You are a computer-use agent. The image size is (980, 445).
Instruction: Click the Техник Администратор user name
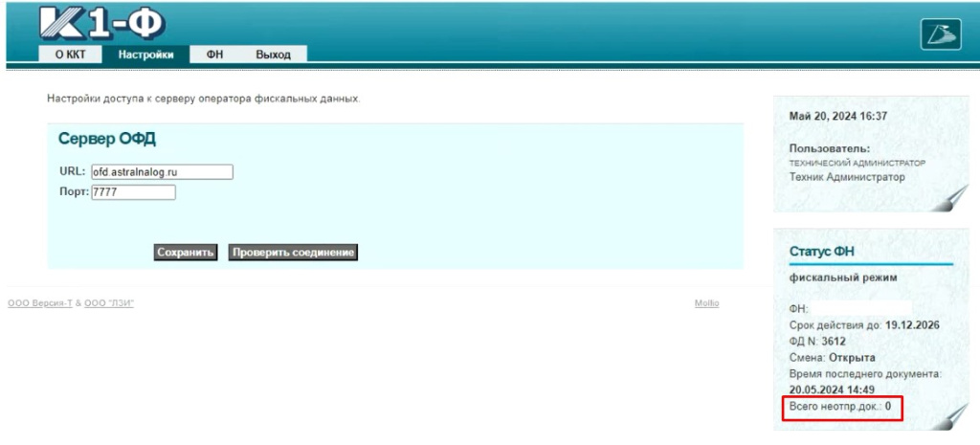[x=847, y=177]
